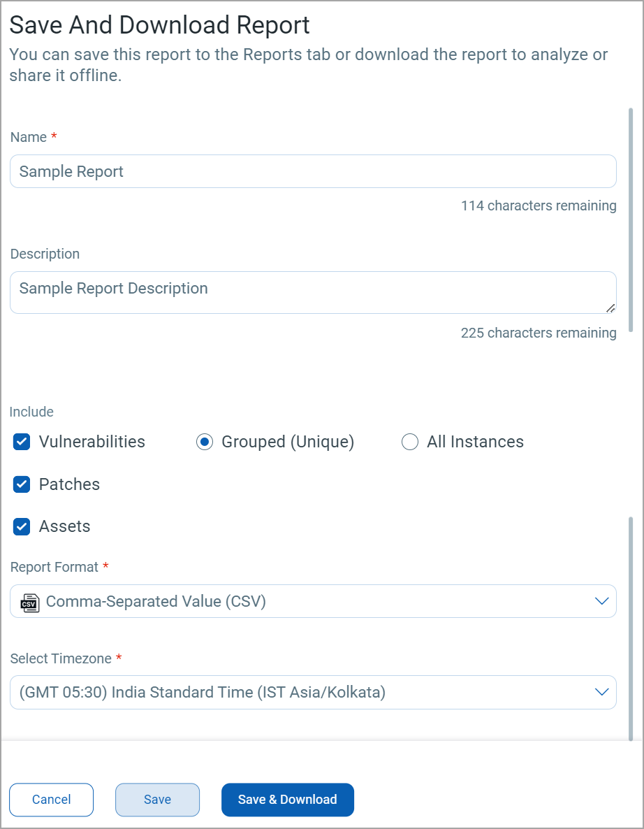The width and height of the screenshot is (644, 829).
Task: Click inside the Description text area
Action: [313, 292]
